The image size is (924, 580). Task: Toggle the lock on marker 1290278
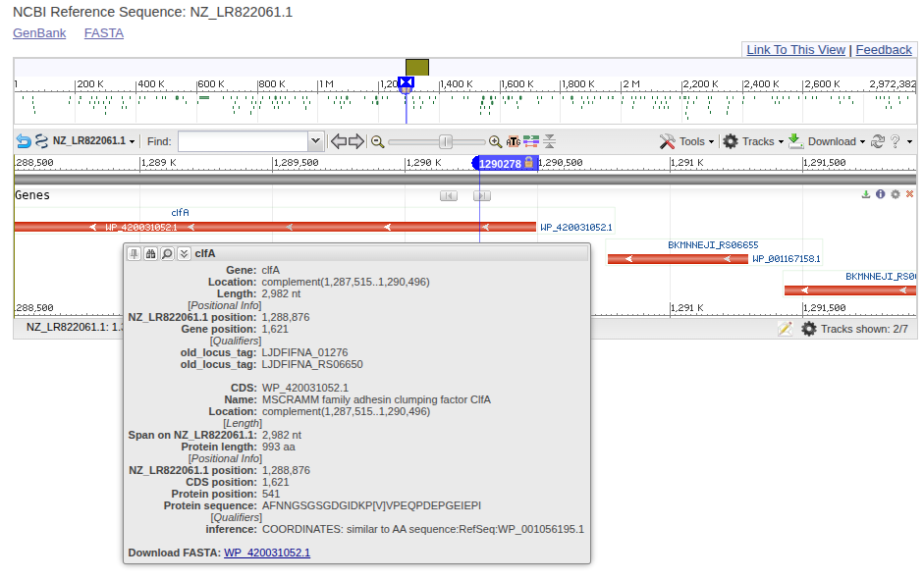click(528, 162)
